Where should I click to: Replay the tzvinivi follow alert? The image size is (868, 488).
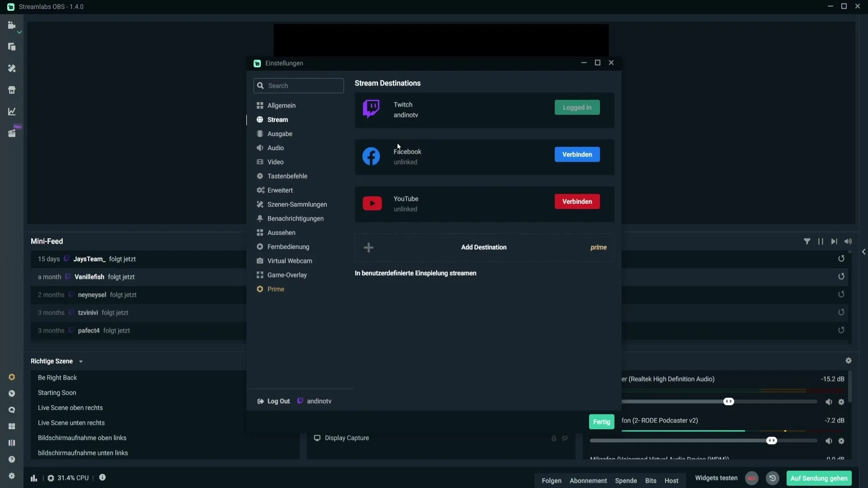coord(841,312)
